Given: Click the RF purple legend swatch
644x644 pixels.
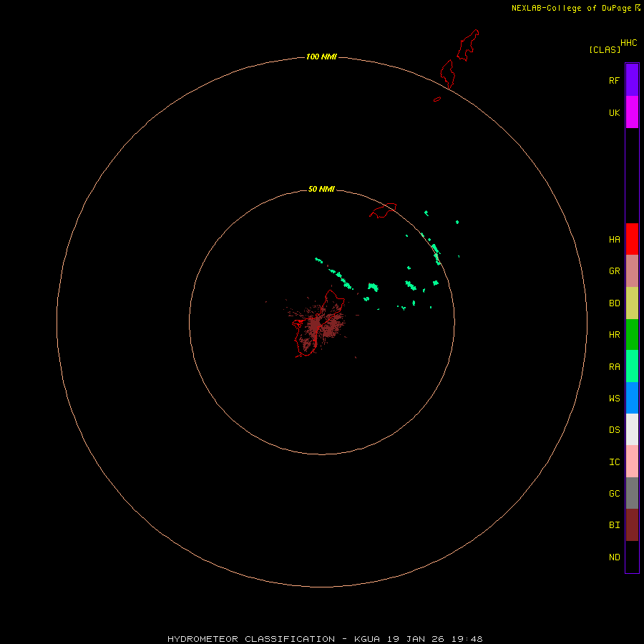Looking at the screenshot, I should (632, 80).
